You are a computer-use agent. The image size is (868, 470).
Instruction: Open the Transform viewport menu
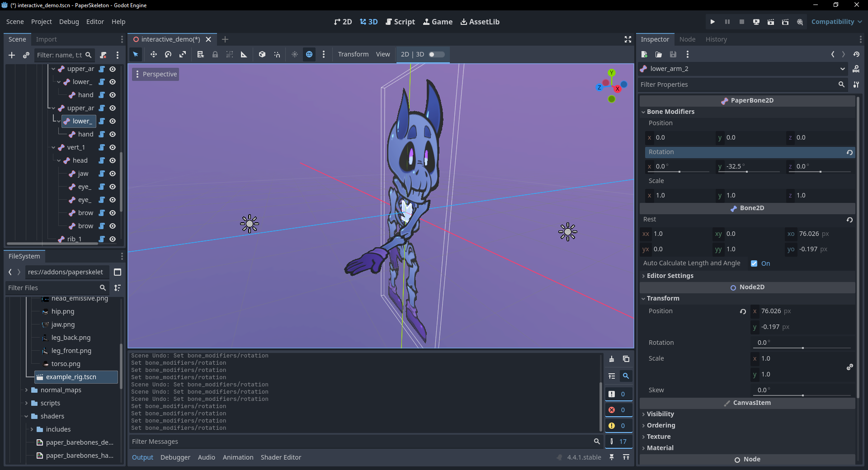tap(353, 54)
